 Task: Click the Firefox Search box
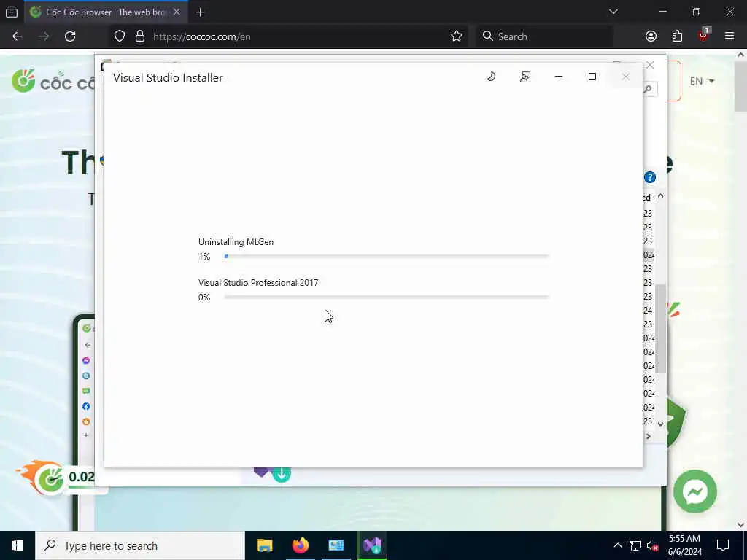coord(544,36)
